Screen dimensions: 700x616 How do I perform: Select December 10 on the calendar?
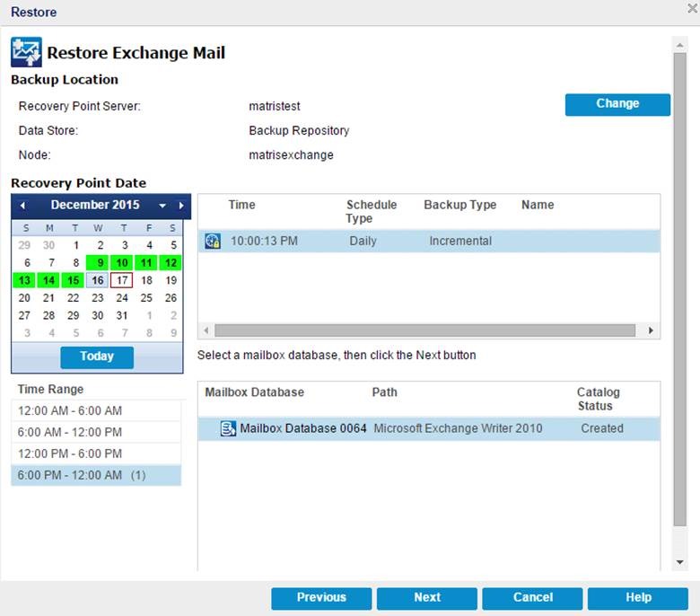(x=122, y=263)
